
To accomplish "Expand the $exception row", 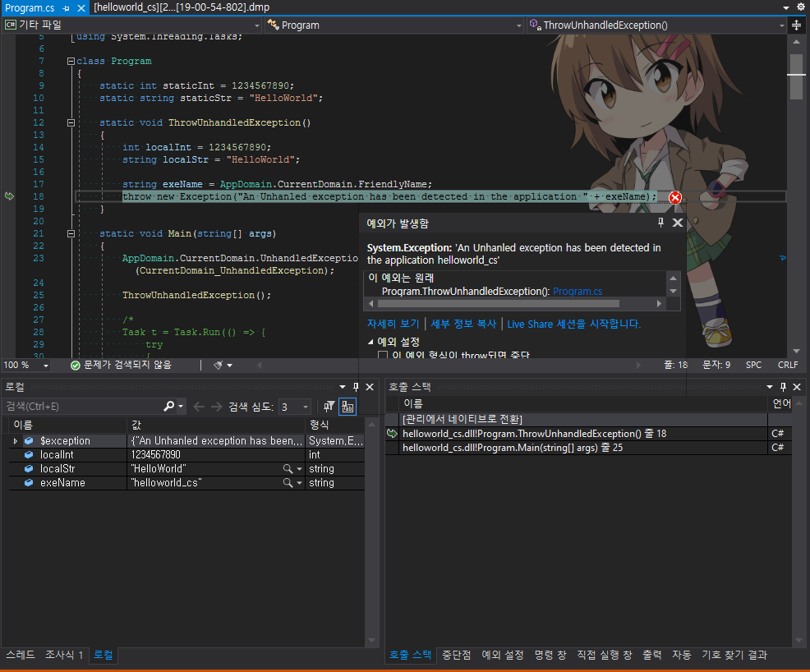I will pos(15,440).
